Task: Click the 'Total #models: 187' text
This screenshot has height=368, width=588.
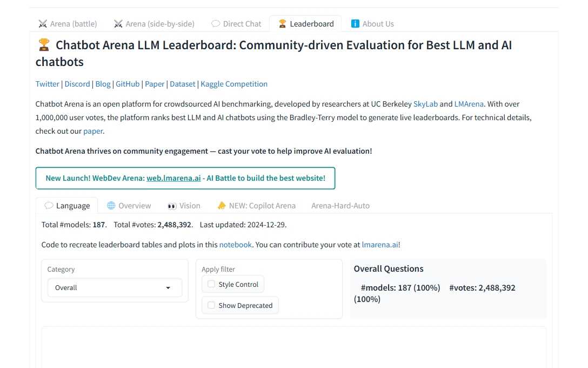Action: click(x=73, y=225)
